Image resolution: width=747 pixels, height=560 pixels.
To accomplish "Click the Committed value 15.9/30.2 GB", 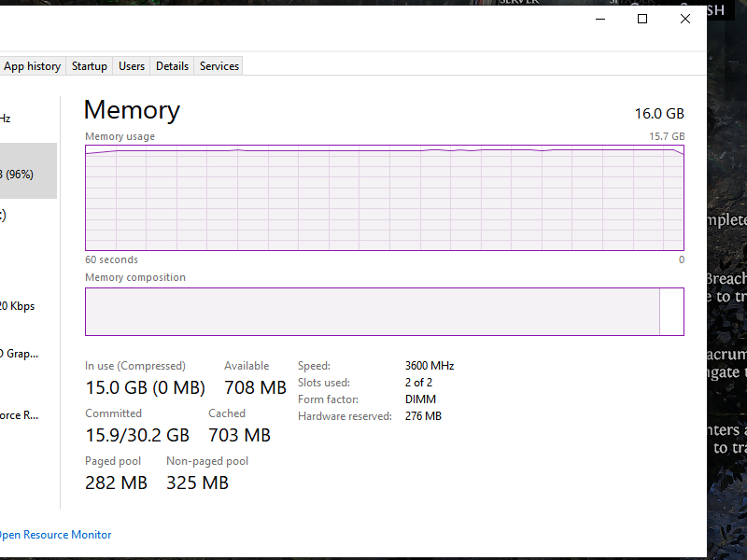I will pos(137,435).
